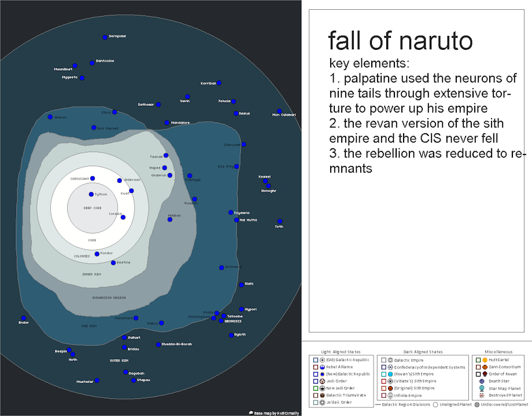Click the Confederacy of Independent Systems emblem
Image resolution: width=532 pixels, height=416 pixels.
(390, 367)
